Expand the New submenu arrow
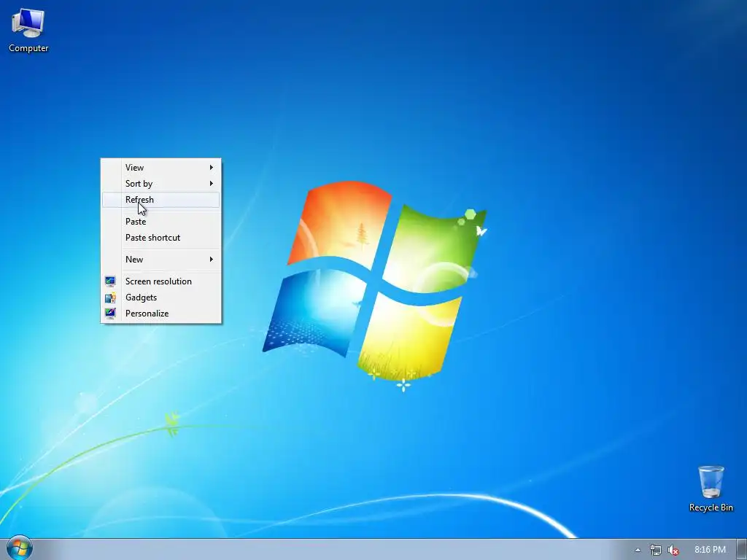This screenshot has height=560, width=747. click(x=211, y=259)
